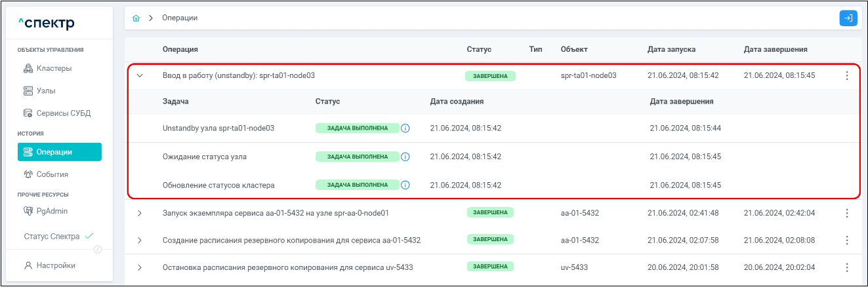The image size is (868, 287).
Task: Open info icon for Обновление статусов кластера
Action: [405, 185]
